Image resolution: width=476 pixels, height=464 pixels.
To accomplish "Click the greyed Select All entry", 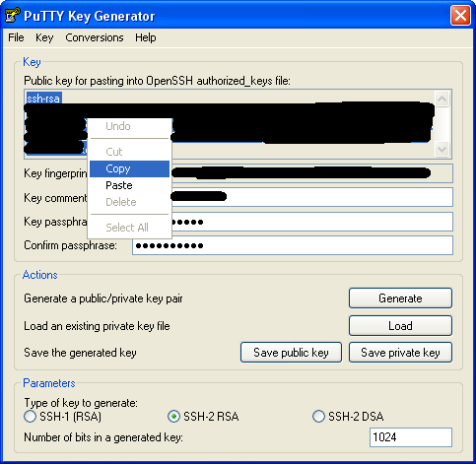I will pos(129,228).
